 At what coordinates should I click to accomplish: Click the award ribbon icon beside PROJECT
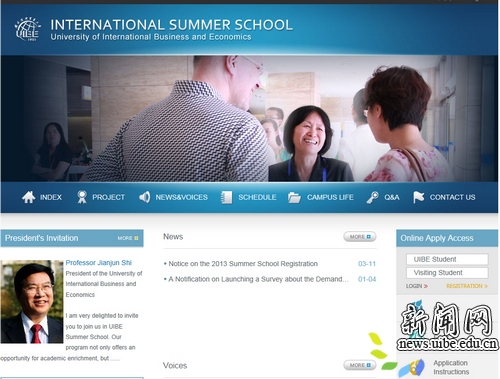[x=82, y=197]
